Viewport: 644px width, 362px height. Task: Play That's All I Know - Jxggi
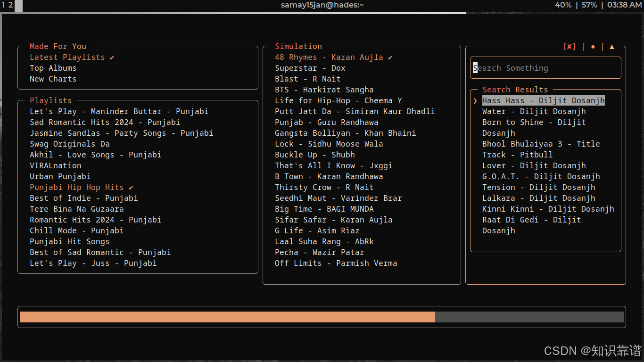(x=334, y=165)
